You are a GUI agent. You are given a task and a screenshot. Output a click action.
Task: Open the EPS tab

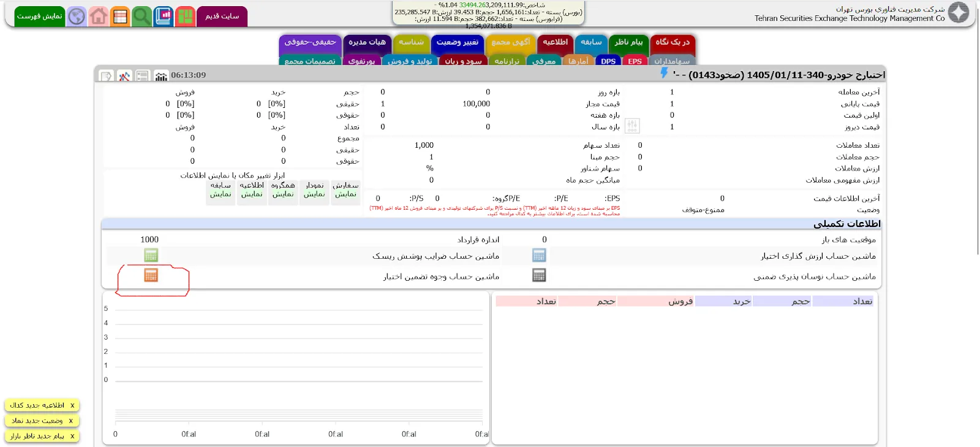(635, 61)
